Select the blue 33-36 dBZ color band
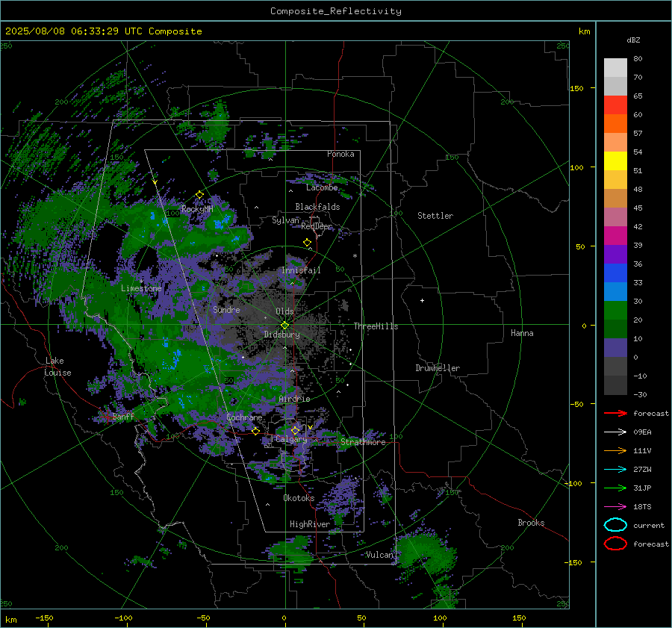 pos(615,273)
